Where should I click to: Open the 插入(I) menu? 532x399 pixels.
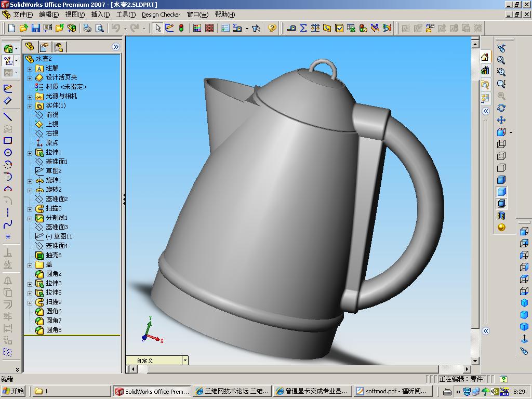click(x=100, y=15)
